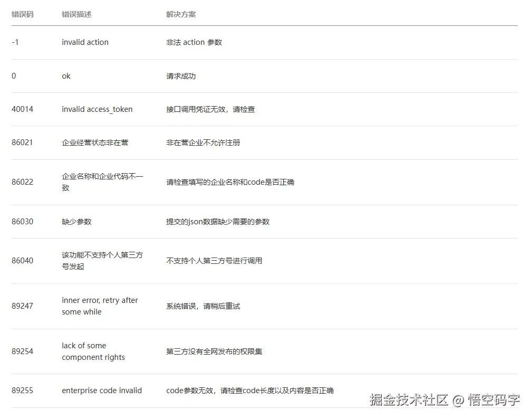Select error code 86030
Image resolution: width=532 pixels, height=419 pixels.
pos(22,222)
